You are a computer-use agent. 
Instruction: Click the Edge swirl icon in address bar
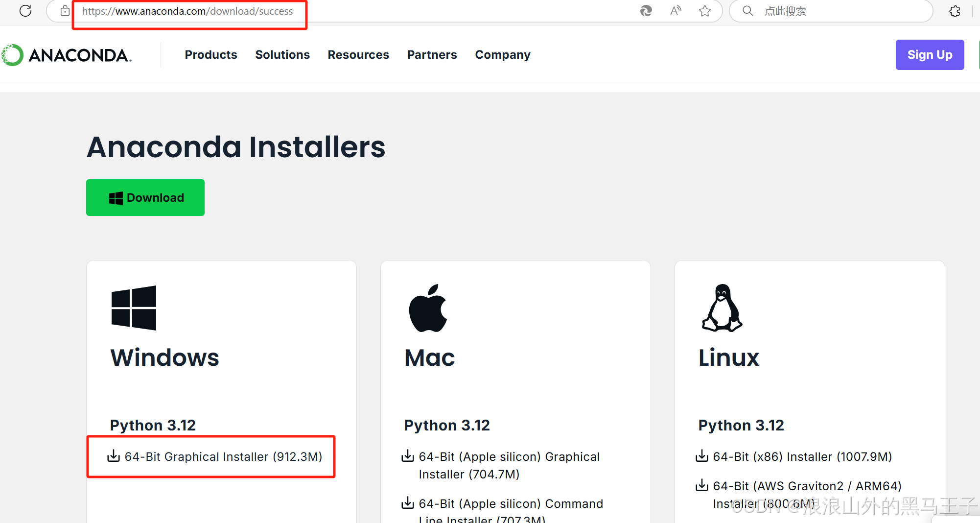tap(646, 11)
